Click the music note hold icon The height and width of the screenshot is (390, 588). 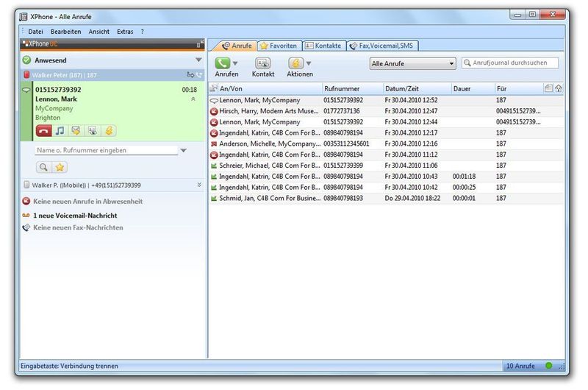coord(60,131)
